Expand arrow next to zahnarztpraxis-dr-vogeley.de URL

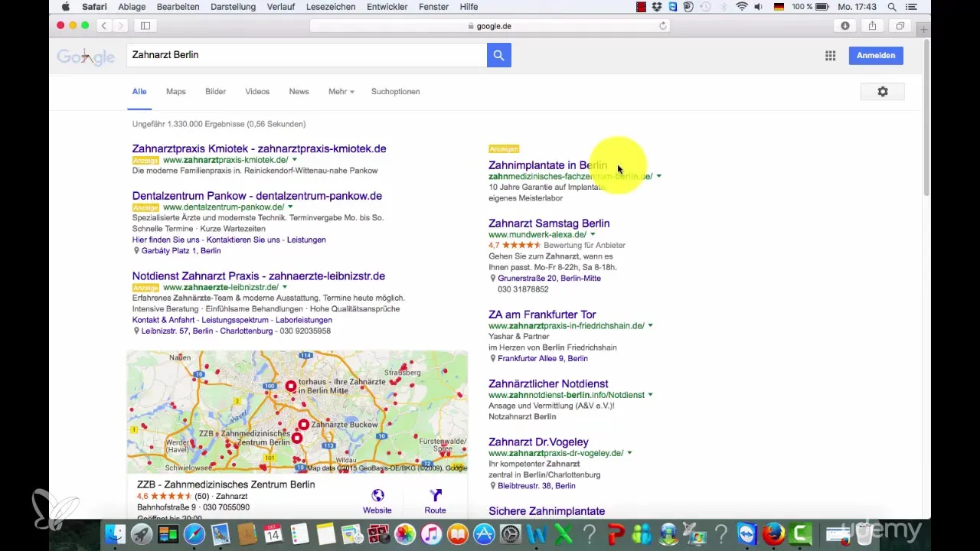click(629, 453)
